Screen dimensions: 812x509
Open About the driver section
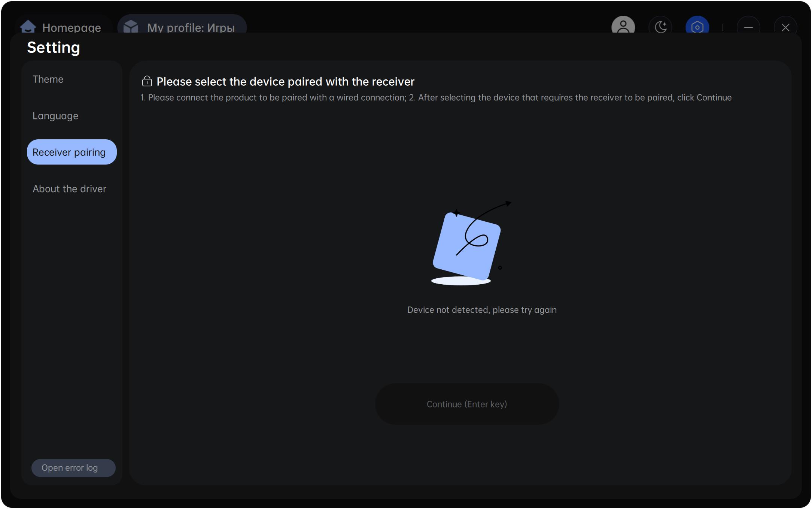70,189
